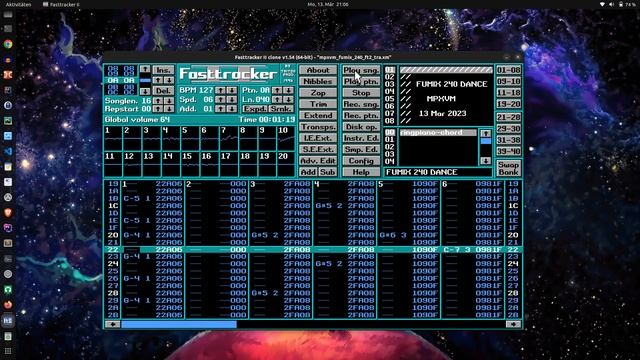
Task: Lower Repstart with its down arrow
Action: pos(169,109)
